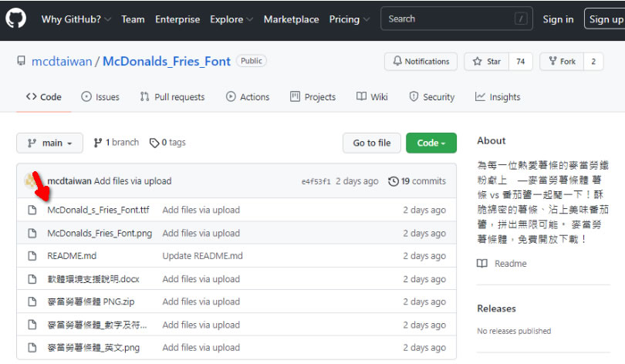Star the repository
The image size is (625, 364).
(487, 62)
